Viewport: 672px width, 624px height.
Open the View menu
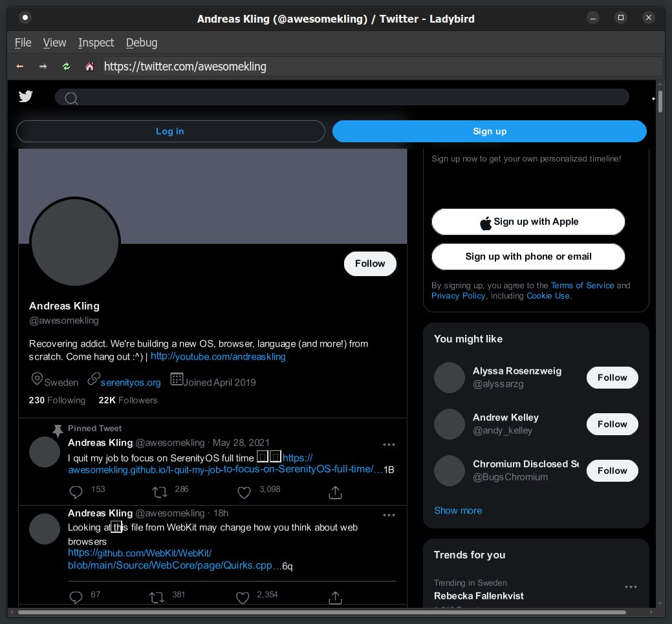click(x=54, y=43)
